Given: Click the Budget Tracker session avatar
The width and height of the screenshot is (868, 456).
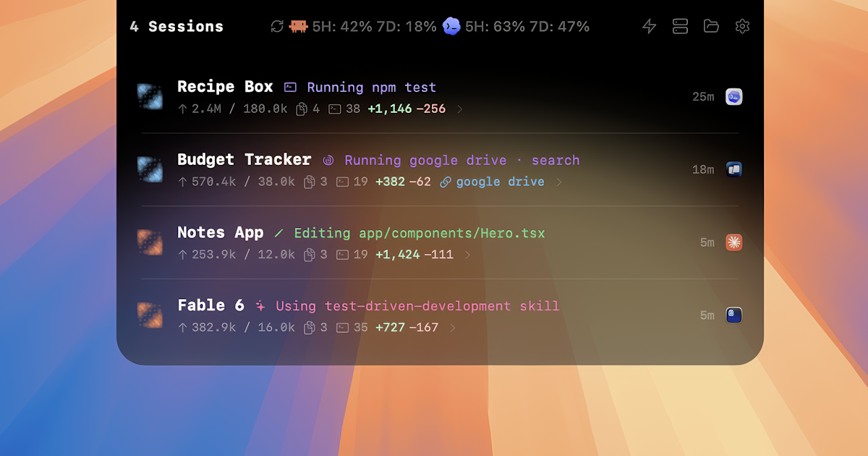Looking at the screenshot, I should click(150, 169).
